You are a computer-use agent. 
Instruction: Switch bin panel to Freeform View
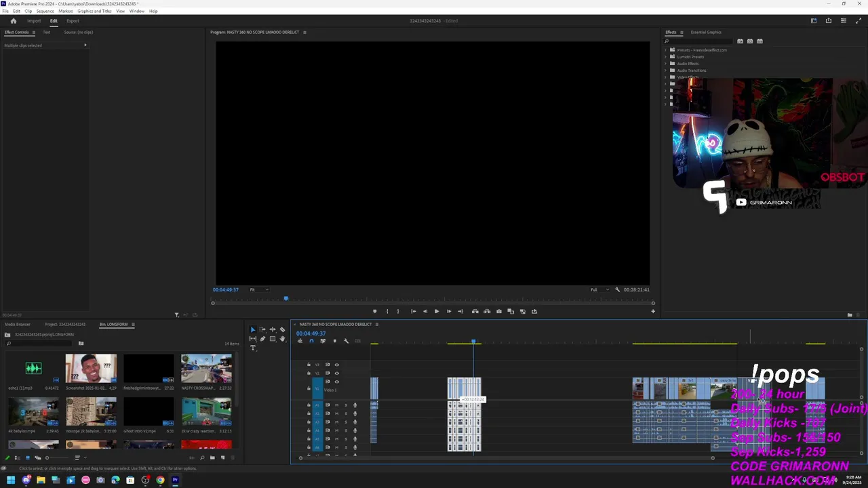[38, 457]
